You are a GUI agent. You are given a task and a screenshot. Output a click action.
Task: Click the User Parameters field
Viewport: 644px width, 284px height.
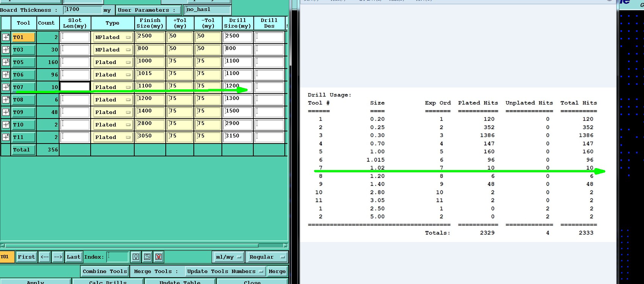click(207, 10)
